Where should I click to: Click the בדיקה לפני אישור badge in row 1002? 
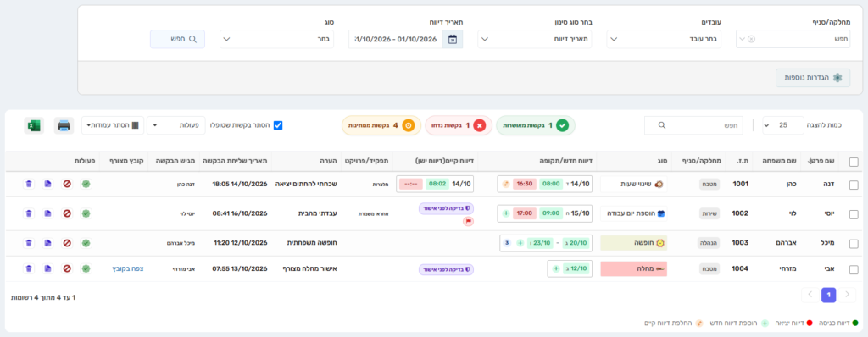[446, 208]
